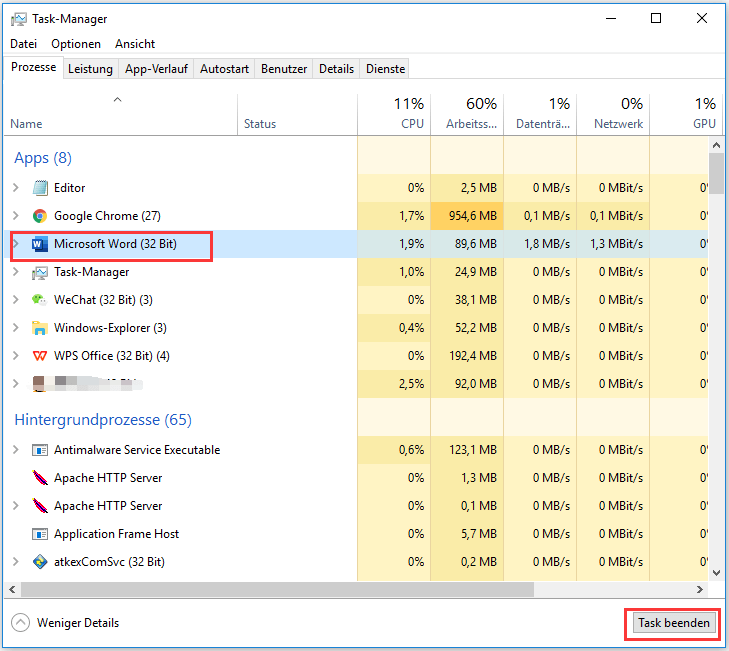Image resolution: width=729 pixels, height=651 pixels.
Task: Select the Prozesse tab
Action: [x=33, y=67]
